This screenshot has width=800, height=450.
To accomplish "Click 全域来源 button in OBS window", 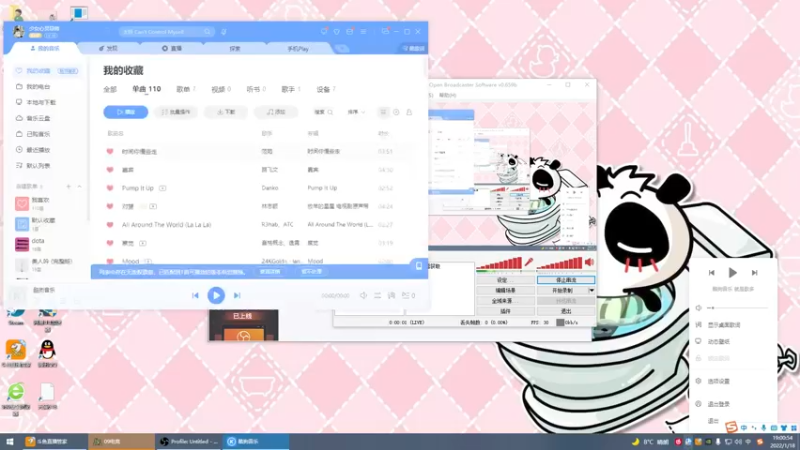I will click(x=505, y=301).
